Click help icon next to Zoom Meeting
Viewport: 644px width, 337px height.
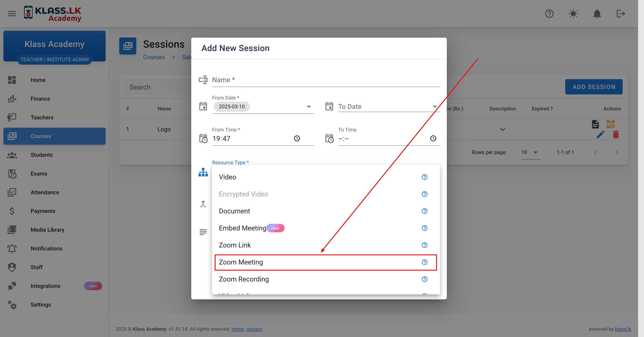point(424,262)
